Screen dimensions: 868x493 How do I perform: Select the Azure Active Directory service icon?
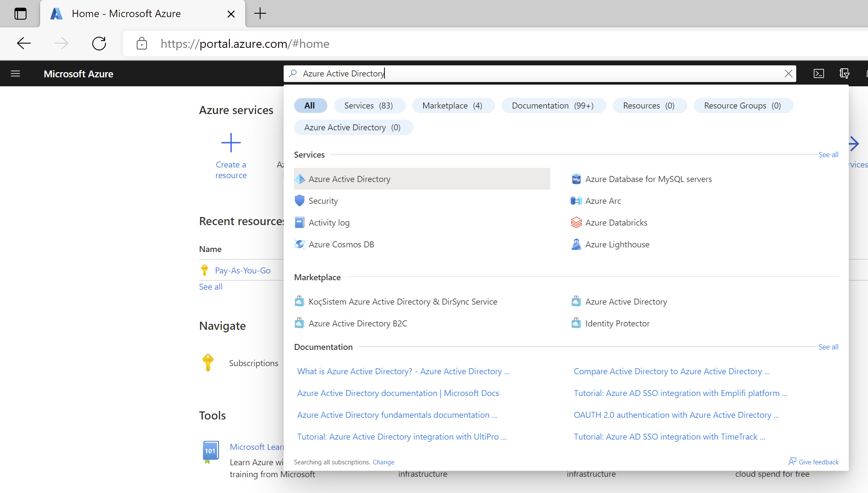(300, 179)
